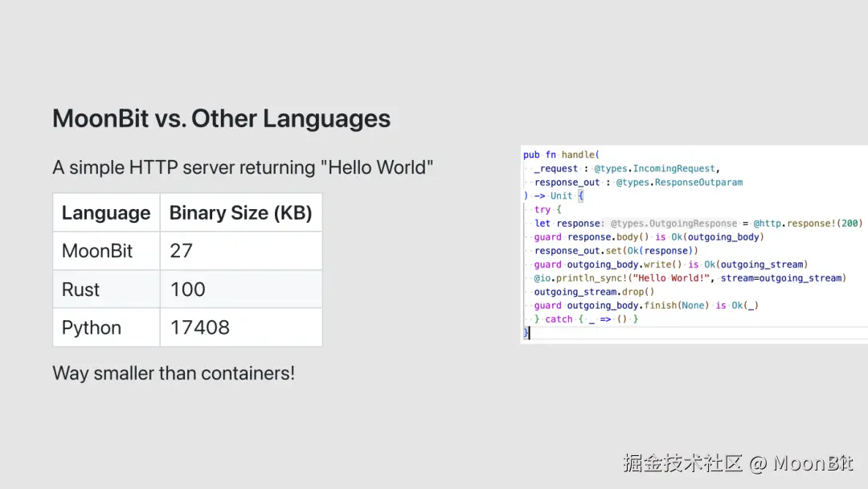868x489 pixels.
Task: Select the 'Binary Size (KB)' table header
Action: click(x=241, y=212)
